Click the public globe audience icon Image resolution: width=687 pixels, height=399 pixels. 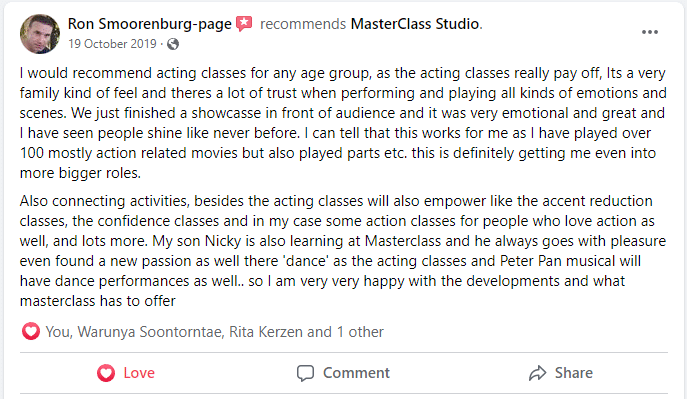[173, 44]
